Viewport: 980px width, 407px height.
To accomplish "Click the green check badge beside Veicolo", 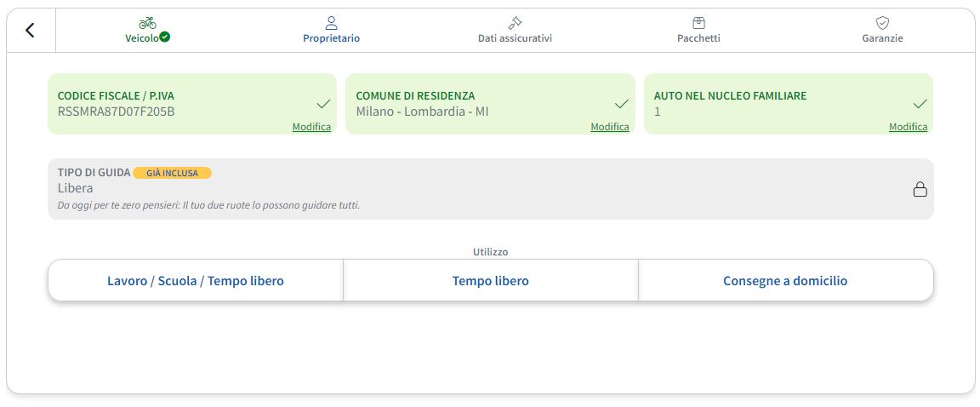I will click(165, 37).
